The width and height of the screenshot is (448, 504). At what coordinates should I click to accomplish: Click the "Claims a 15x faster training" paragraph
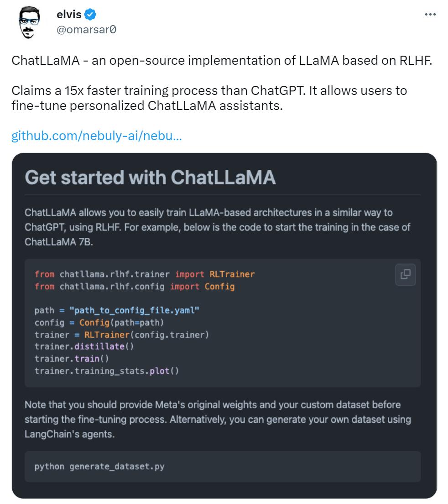click(x=209, y=97)
